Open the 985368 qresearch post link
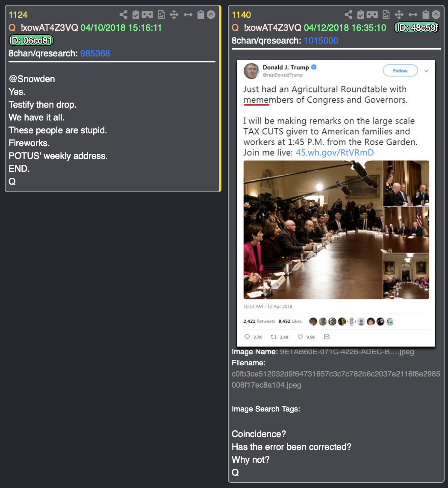 coord(95,53)
